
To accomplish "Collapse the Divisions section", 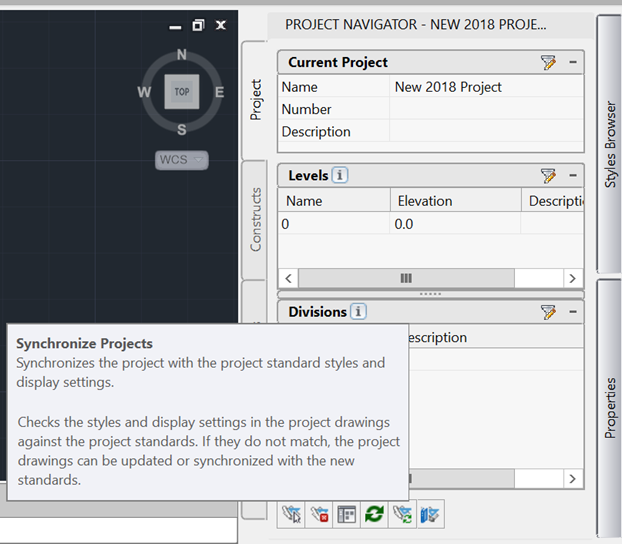I will pyautogui.click(x=573, y=312).
